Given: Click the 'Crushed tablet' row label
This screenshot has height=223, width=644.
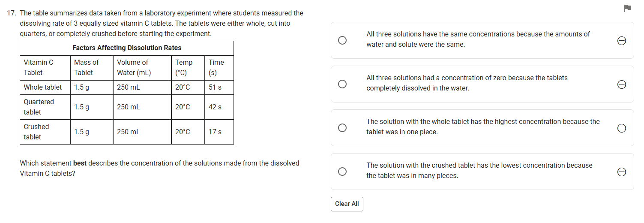Looking at the screenshot, I should pyautogui.click(x=36, y=132).
